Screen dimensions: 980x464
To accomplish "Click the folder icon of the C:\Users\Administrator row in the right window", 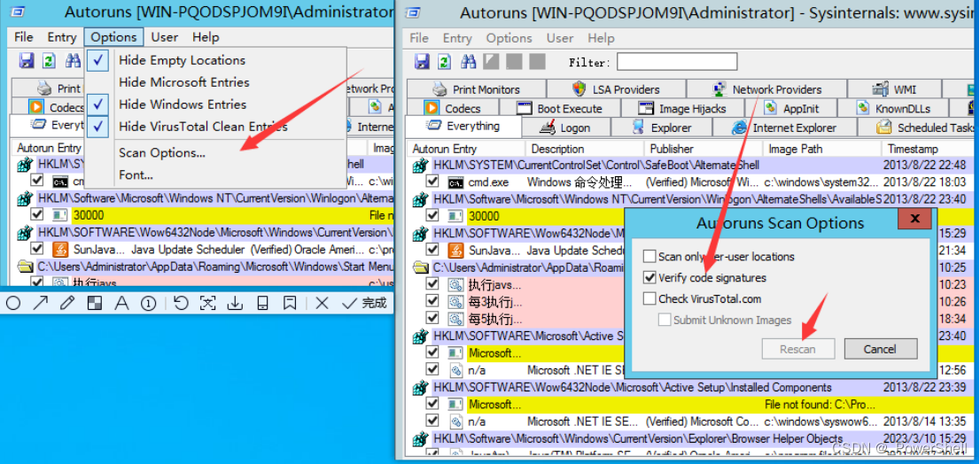I will point(421,267).
